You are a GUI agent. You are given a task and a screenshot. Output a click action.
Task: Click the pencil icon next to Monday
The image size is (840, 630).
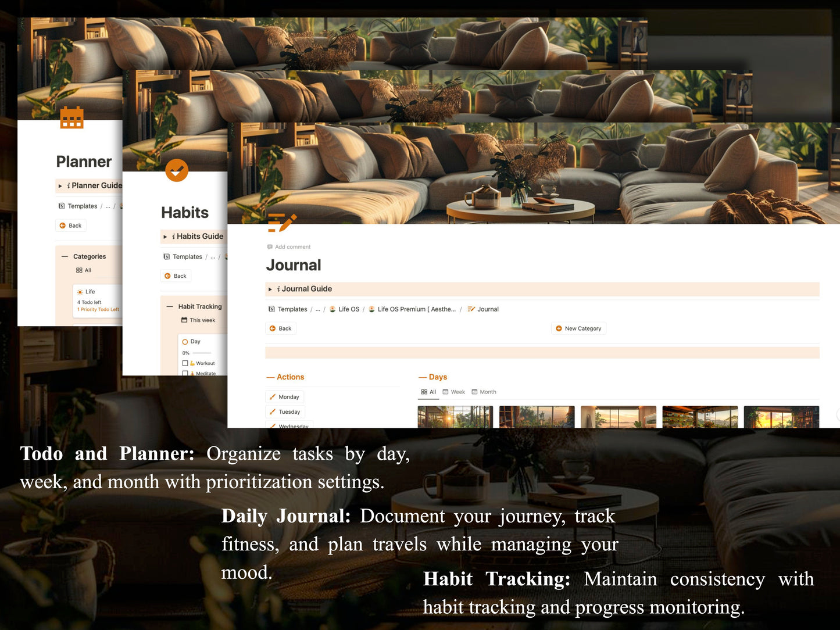tap(273, 397)
